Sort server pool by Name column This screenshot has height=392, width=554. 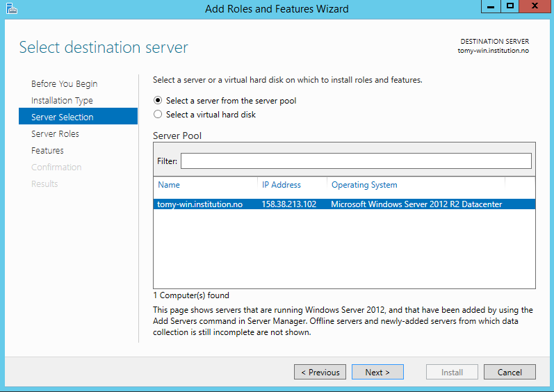coord(169,185)
